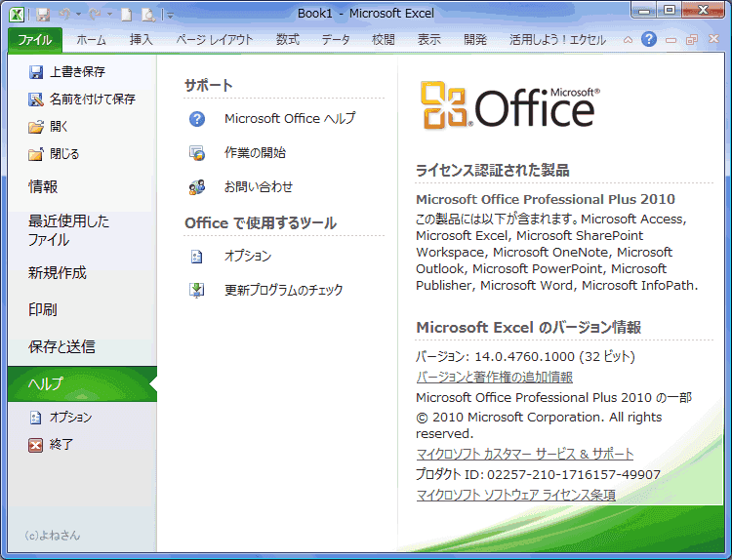
Task: Click the Office logo image
Action: 509,105
